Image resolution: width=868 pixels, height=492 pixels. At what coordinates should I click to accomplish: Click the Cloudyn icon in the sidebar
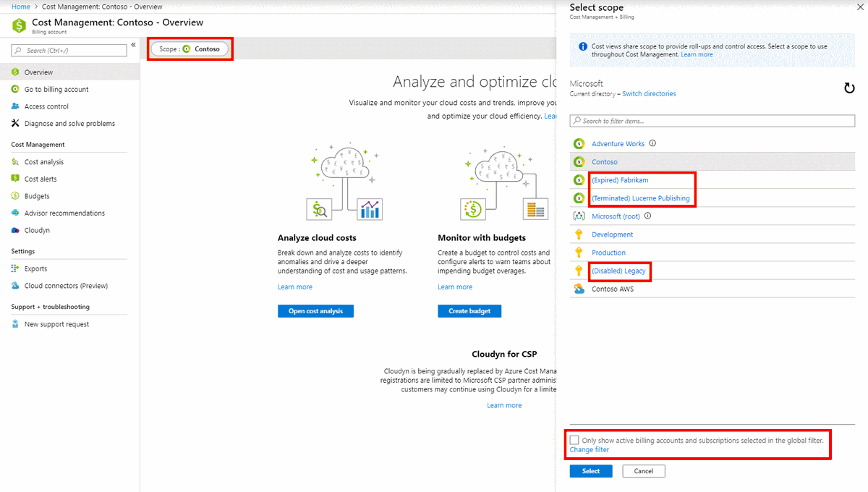coord(16,230)
